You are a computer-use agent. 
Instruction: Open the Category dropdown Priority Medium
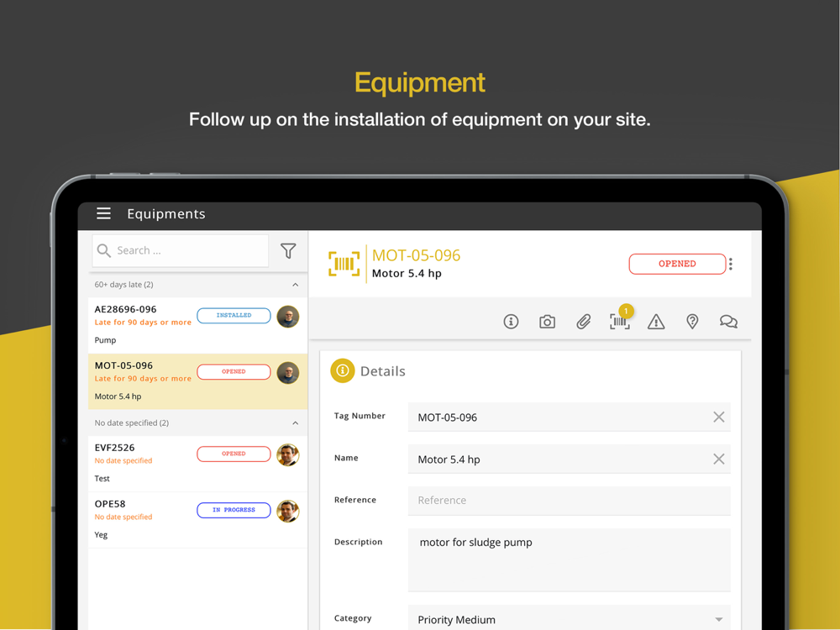(x=570, y=619)
